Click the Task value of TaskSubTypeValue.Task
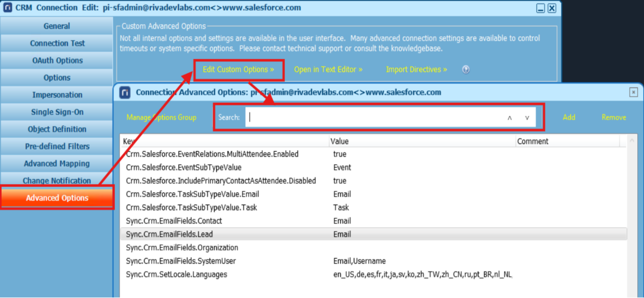The width and height of the screenshot is (644, 298). [x=341, y=208]
